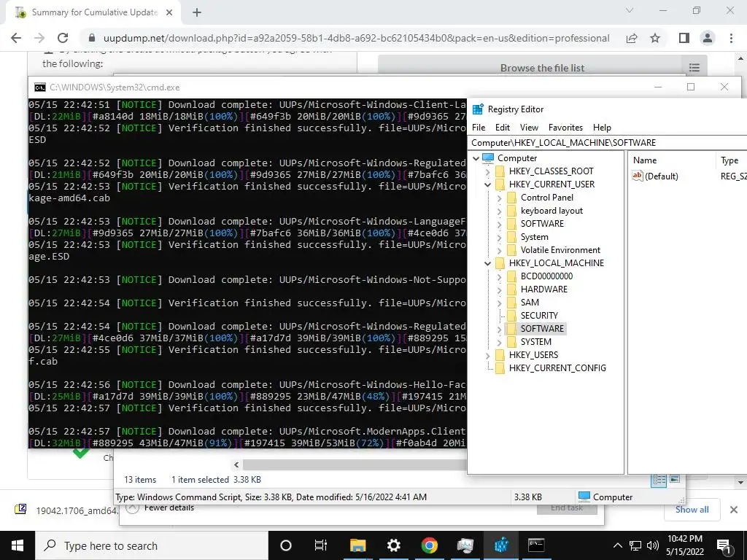Open Task Manager taskbar icon
Viewport: 747px width, 560px height.
point(465,545)
